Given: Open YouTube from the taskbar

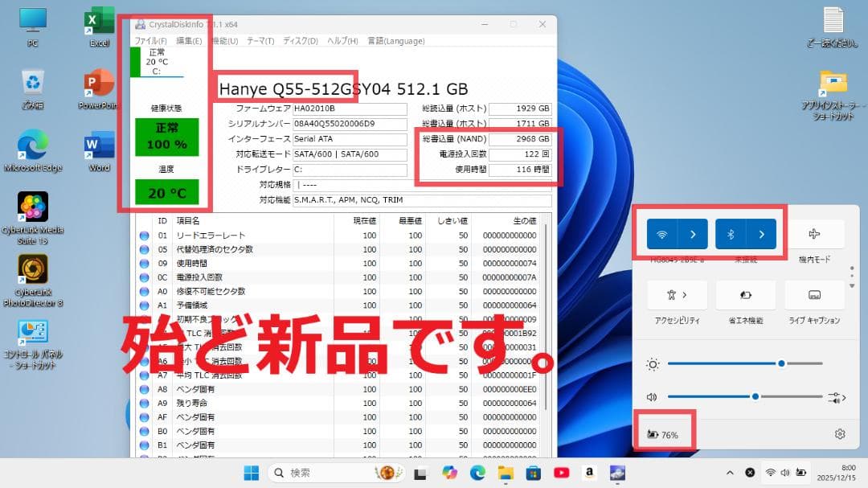Looking at the screenshot, I should (x=561, y=473).
